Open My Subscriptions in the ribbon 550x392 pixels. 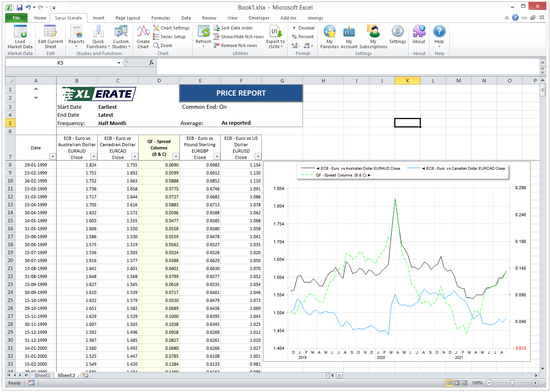point(373,32)
